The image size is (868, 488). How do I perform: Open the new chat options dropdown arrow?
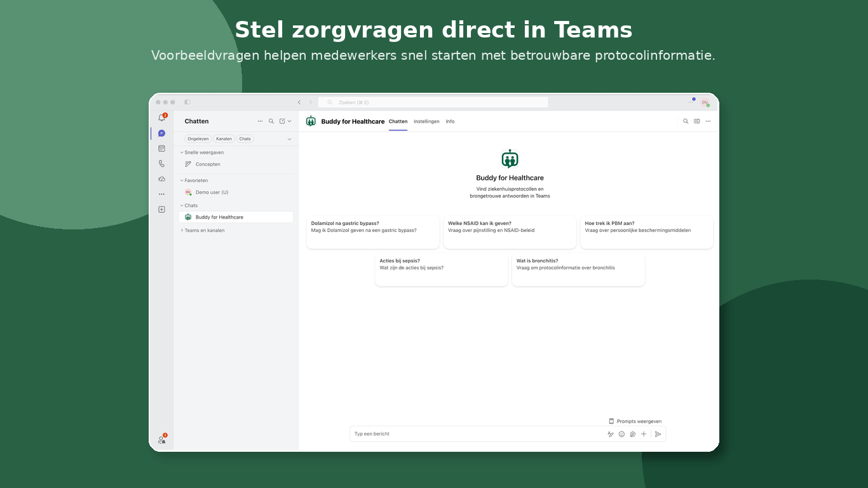[290, 121]
